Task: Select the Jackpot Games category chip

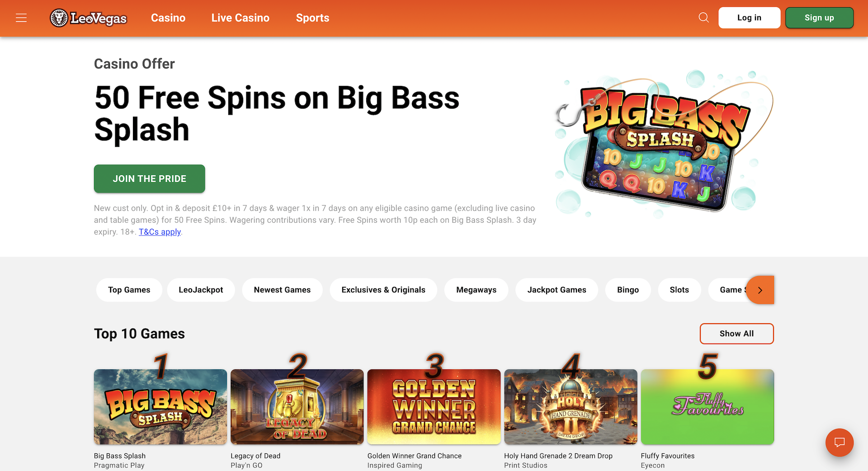Action: (x=557, y=290)
